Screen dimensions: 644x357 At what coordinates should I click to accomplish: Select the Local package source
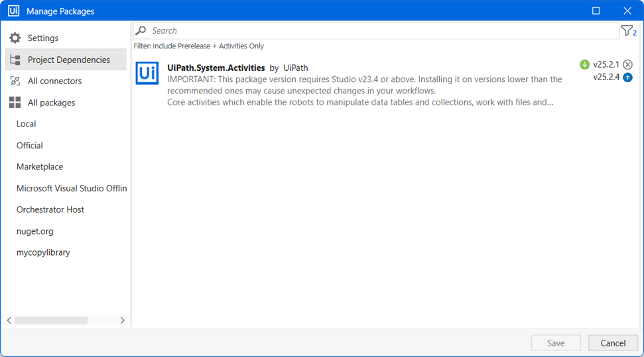coord(27,124)
